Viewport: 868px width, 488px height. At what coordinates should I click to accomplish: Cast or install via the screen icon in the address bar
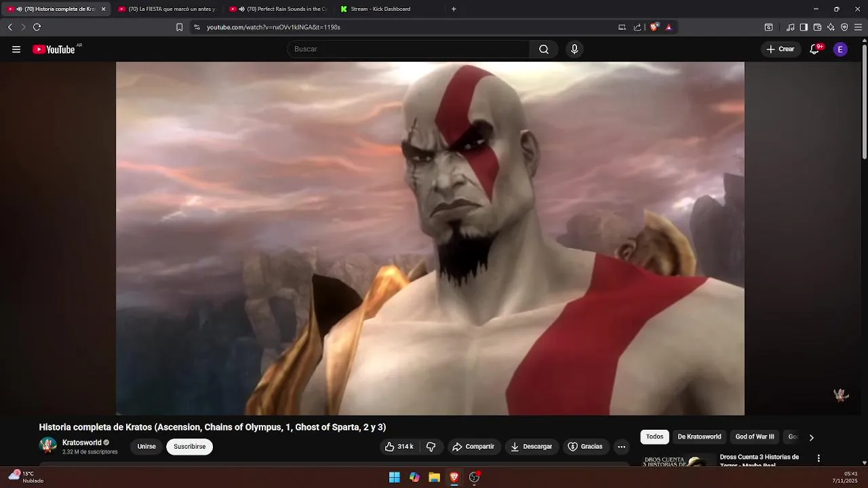622,27
